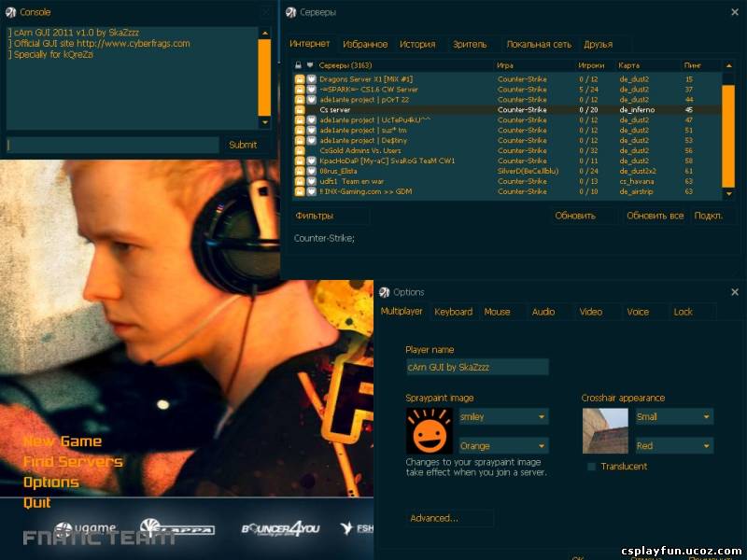747x560 pixels.
Task: Switch to the Локальная сеть tab
Action: tap(539, 44)
